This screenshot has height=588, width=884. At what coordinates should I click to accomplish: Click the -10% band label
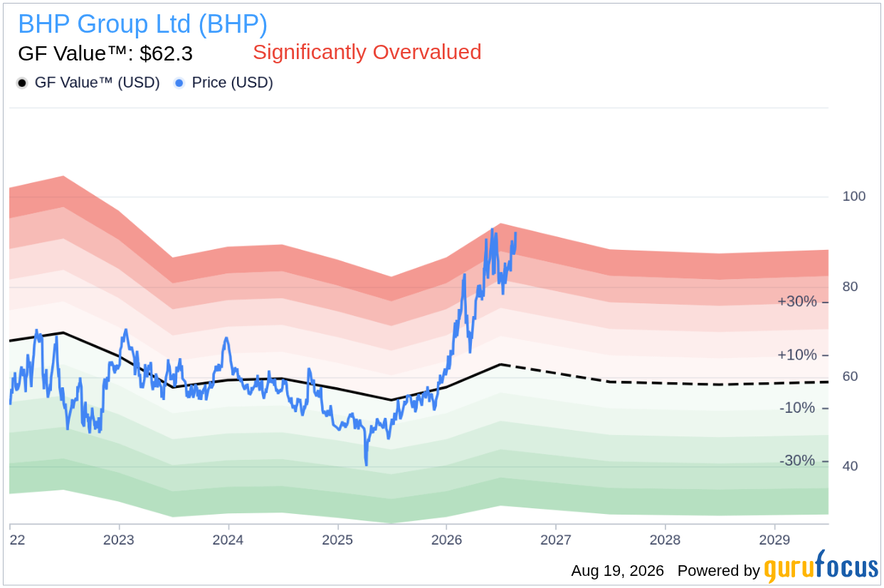point(797,408)
